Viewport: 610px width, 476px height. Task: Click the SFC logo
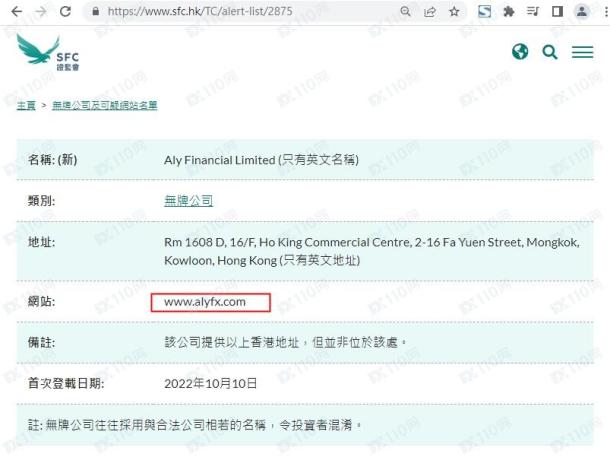point(48,53)
